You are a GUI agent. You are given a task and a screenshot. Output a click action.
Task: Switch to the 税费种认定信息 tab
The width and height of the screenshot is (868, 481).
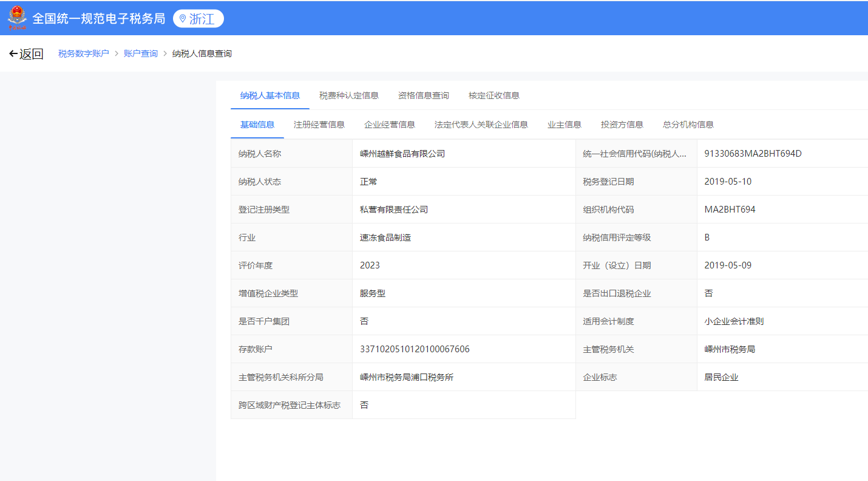pyautogui.click(x=348, y=95)
